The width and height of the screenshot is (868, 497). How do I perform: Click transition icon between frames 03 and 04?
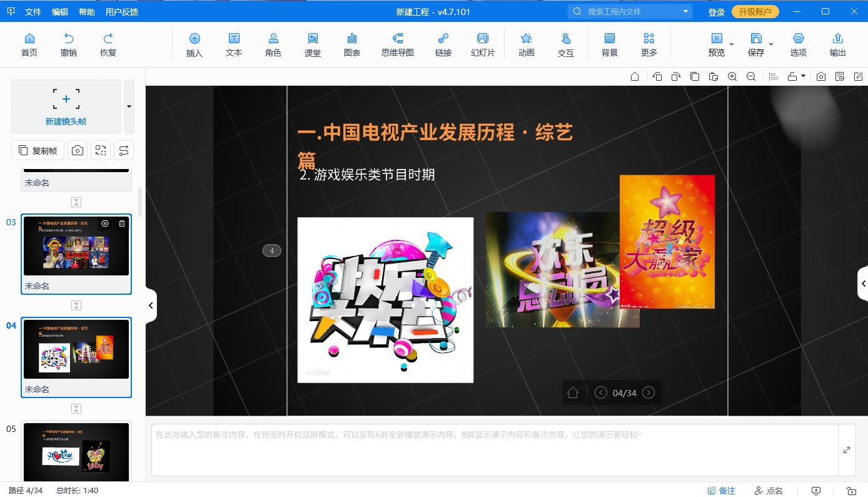tap(76, 305)
